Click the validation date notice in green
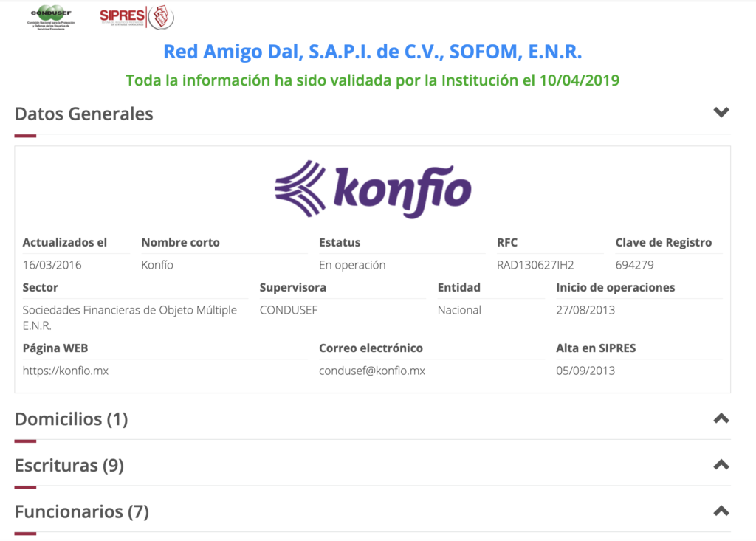This screenshot has width=756, height=541. click(373, 80)
